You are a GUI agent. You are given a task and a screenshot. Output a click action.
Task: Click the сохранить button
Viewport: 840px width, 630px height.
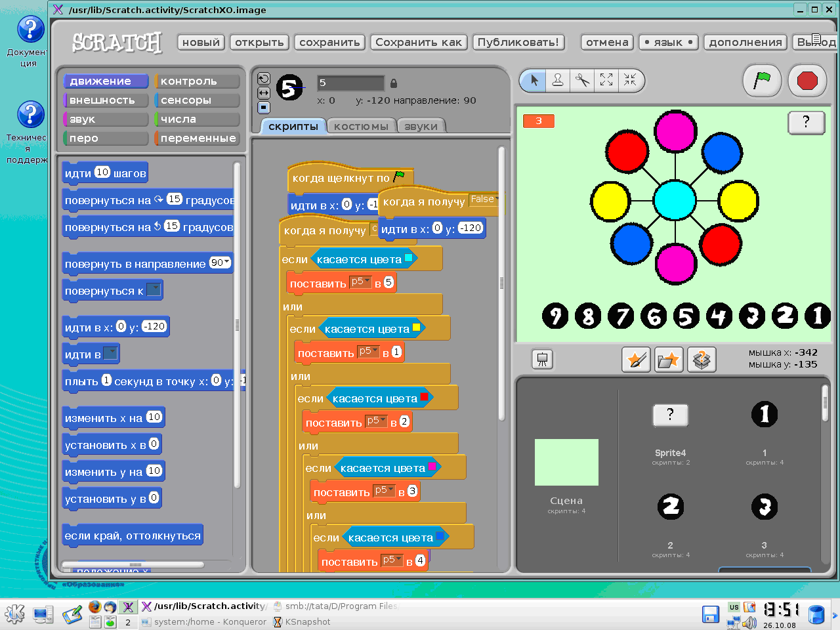pos(329,42)
